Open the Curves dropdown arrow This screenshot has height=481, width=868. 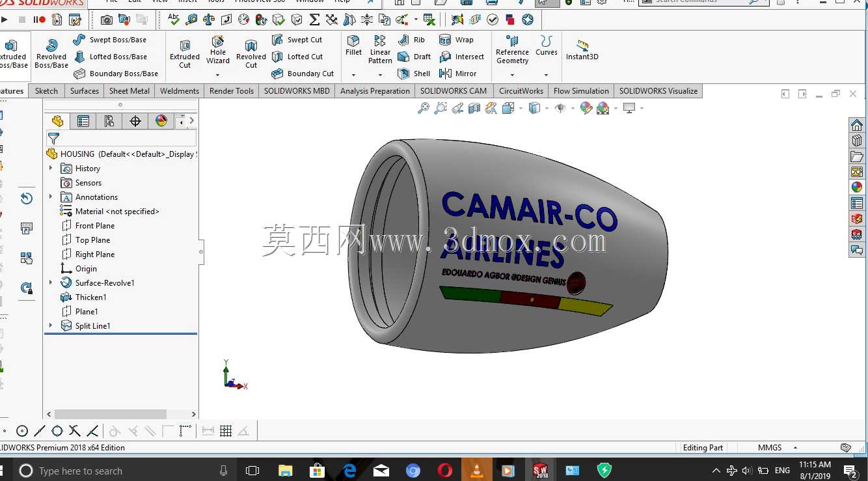(547, 75)
